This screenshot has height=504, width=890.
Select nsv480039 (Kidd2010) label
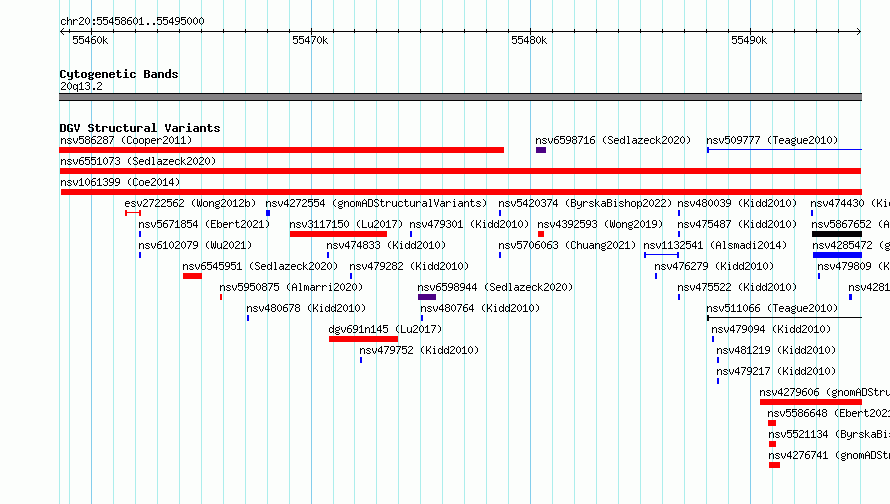pos(737,203)
